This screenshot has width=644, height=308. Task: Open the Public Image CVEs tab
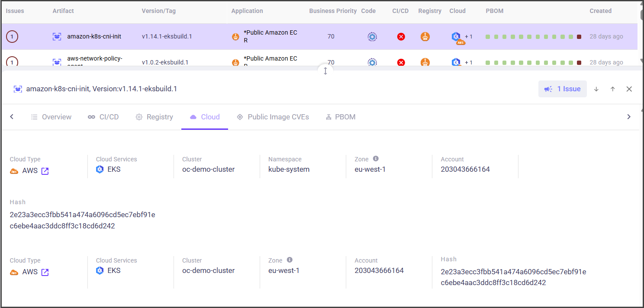tap(273, 117)
